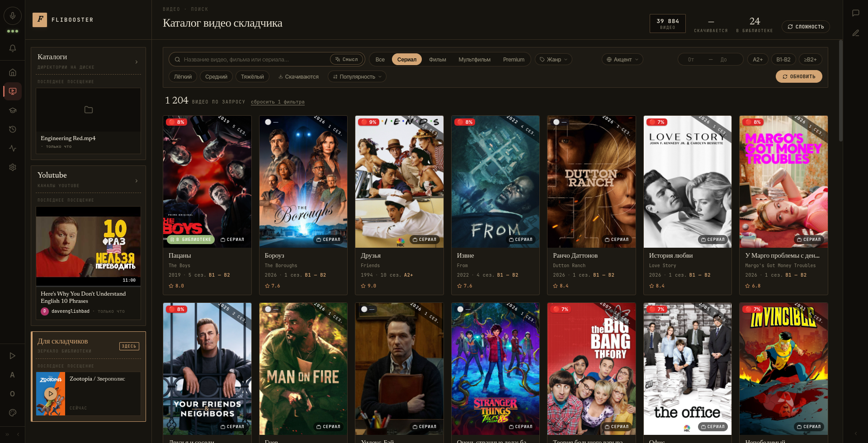868x443 pixels.
Task: Open the '10 фраз' YouTube video thumbnail
Action: 88,246
